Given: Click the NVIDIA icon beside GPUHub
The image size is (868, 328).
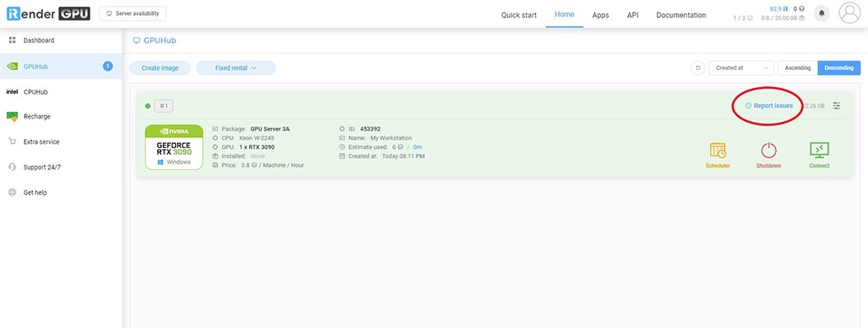Looking at the screenshot, I should point(12,67).
